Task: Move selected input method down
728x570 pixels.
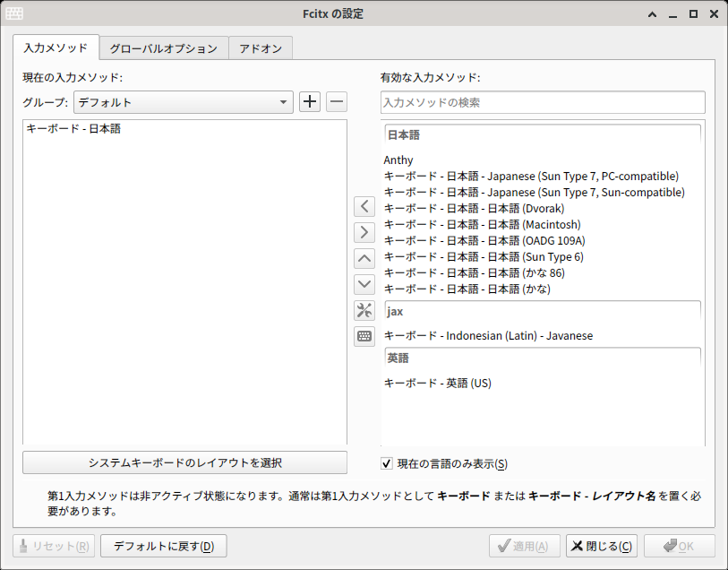Action: coord(364,284)
